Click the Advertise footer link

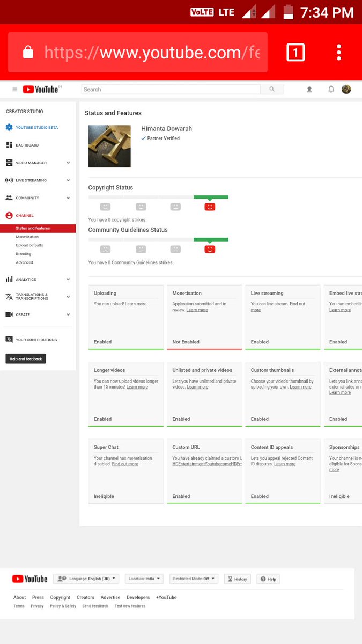pyautogui.click(x=110, y=597)
